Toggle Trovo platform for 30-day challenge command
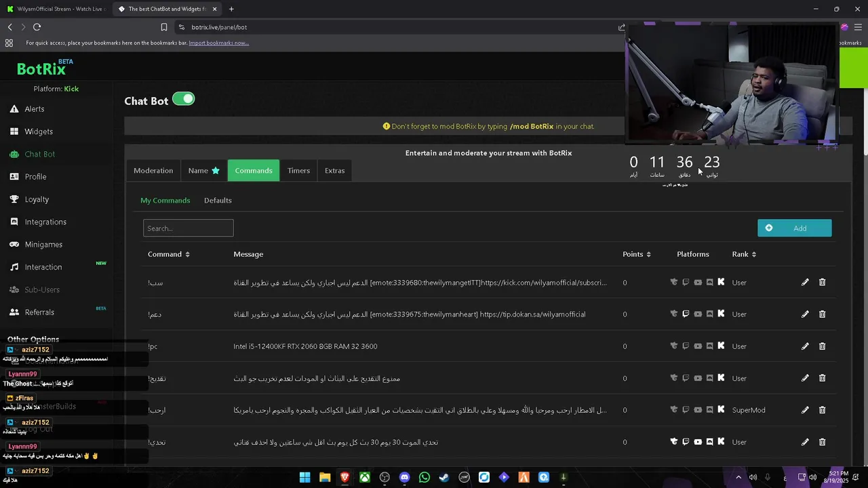Image resolution: width=868 pixels, height=488 pixels. [674, 442]
